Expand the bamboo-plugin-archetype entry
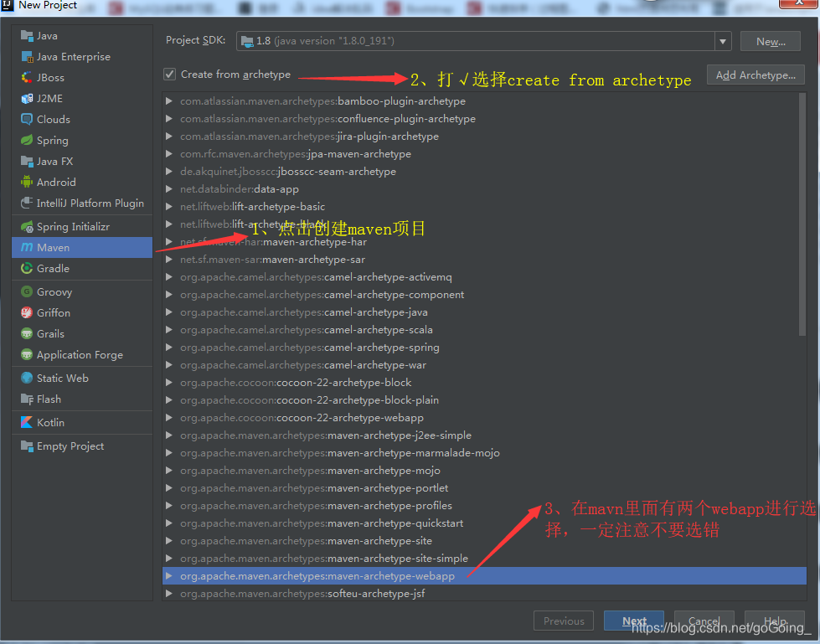820x644 pixels. pyautogui.click(x=169, y=100)
